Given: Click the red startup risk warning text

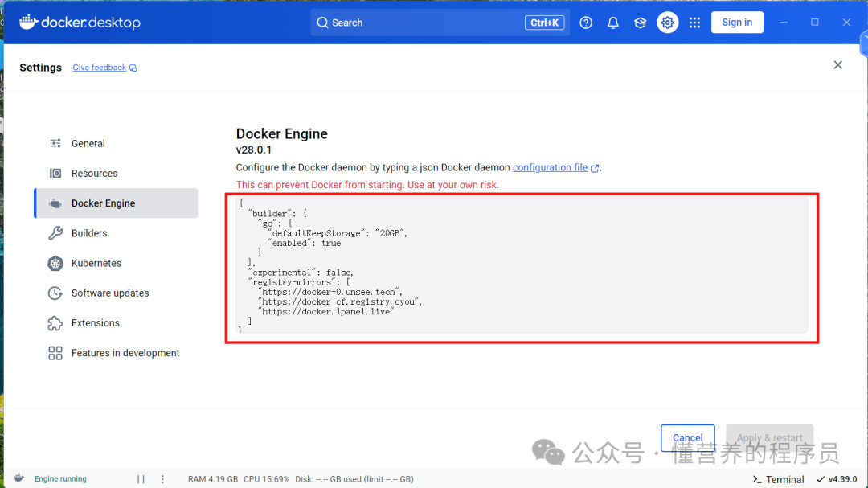Looking at the screenshot, I should tap(367, 185).
